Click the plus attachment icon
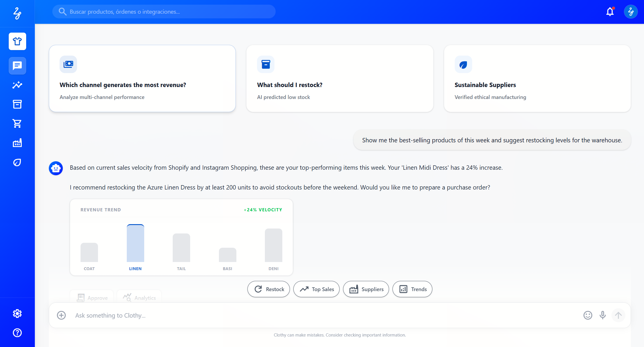Screen dimensions: 644x347 (x=61, y=315)
